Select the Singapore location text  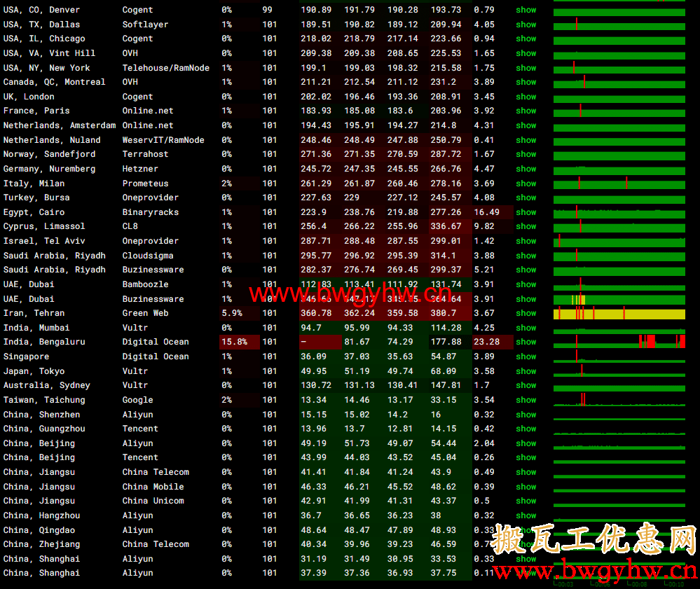(x=27, y=356)
